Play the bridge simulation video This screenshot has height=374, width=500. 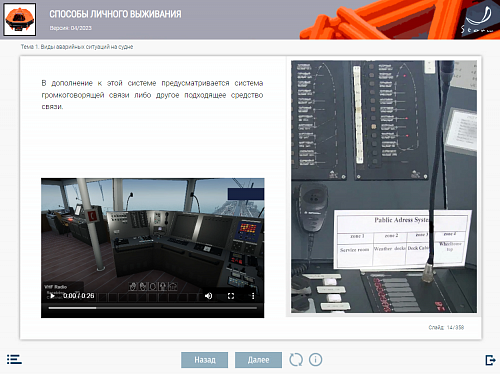click(x=52, y=296)
